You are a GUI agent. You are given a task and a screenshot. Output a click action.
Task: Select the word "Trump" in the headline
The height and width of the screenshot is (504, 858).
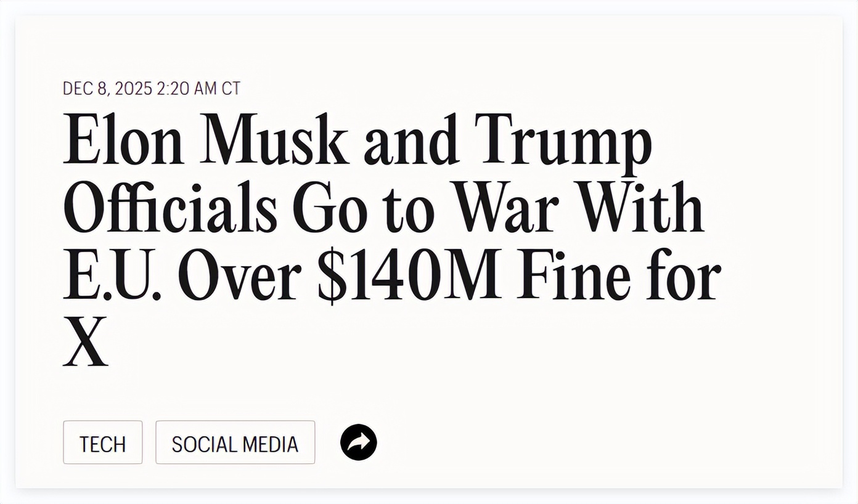click(563, 139)
